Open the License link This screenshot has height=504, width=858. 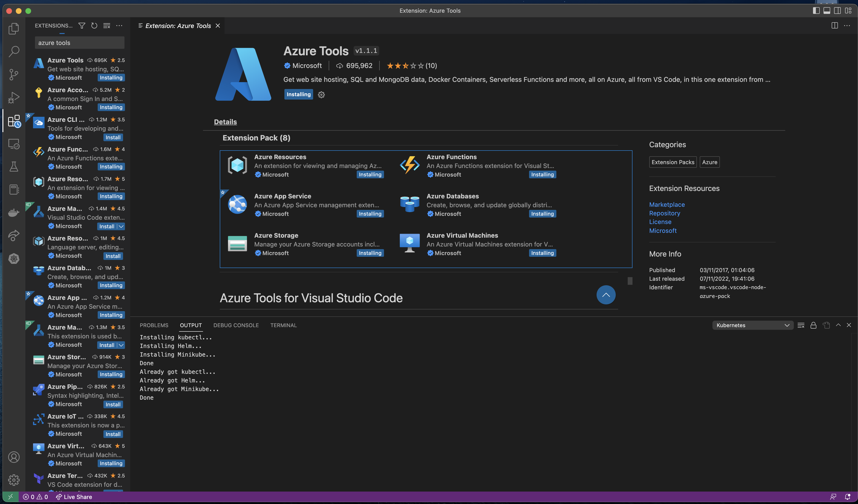(x=660, y=222)
